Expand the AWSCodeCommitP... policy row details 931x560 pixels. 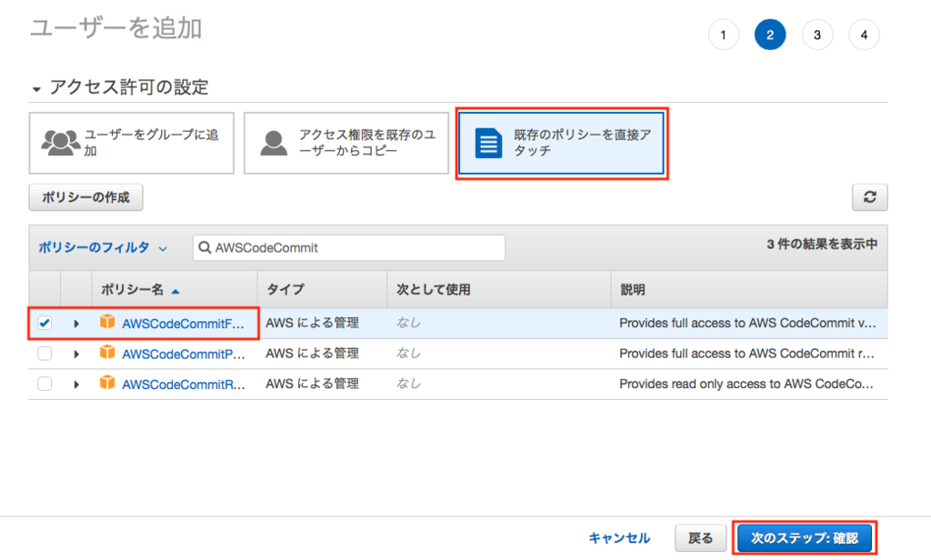(x=76, y=354)
